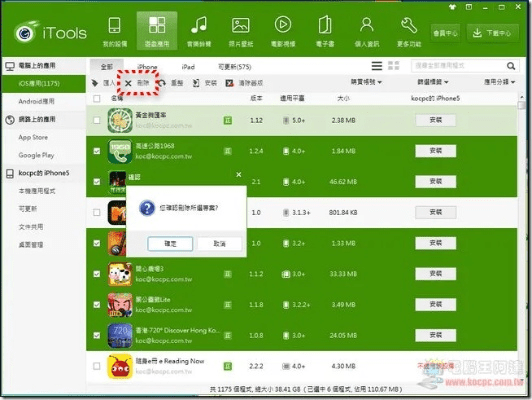Viewport: 532px width, 400px height.
Task: Click the 高速公路1968 phone app icon
Action: 120,151
